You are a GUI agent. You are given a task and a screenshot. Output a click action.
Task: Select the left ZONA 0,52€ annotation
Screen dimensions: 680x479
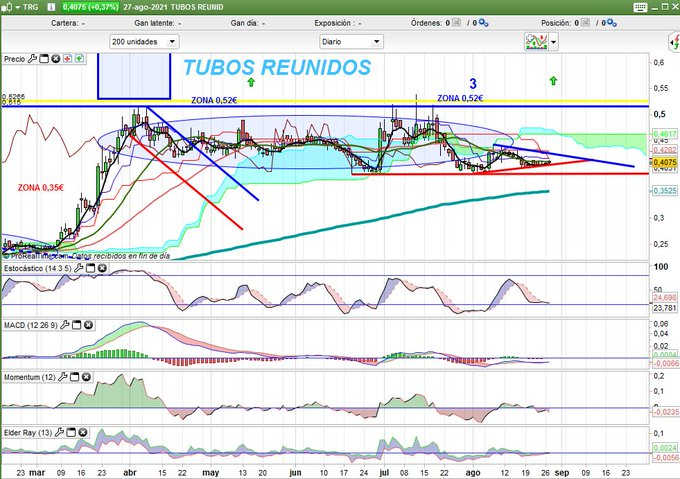coord(214,101)
